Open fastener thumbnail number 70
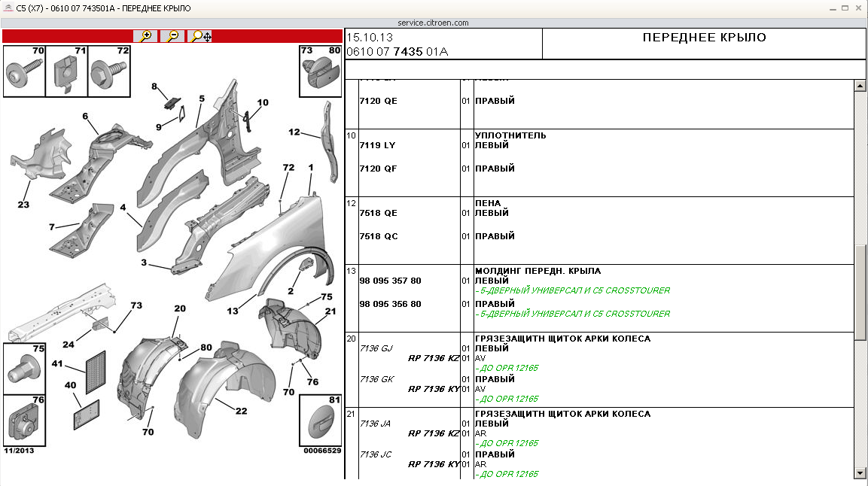This screenshot has width=868, height=486. (23, 71)
